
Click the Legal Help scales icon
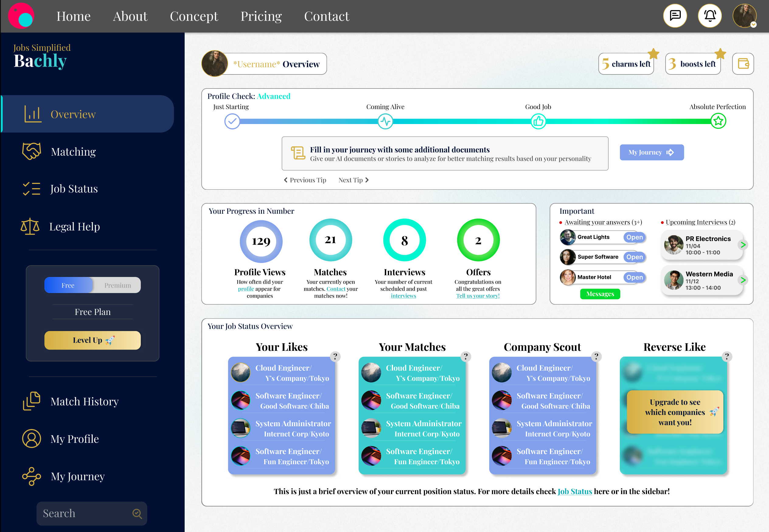[30, 226]
